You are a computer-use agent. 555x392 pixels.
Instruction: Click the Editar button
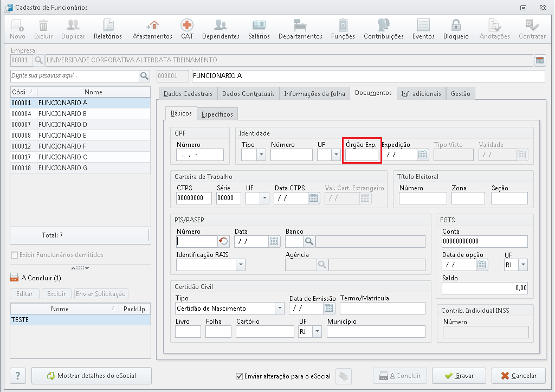pyautogui.click(x=24, y=294)
